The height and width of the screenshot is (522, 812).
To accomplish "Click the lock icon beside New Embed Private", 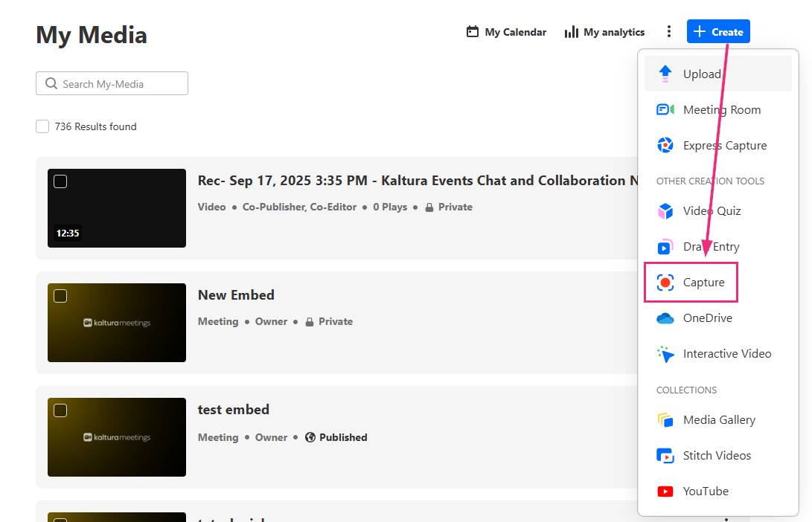I will click(x=309, y=322).
